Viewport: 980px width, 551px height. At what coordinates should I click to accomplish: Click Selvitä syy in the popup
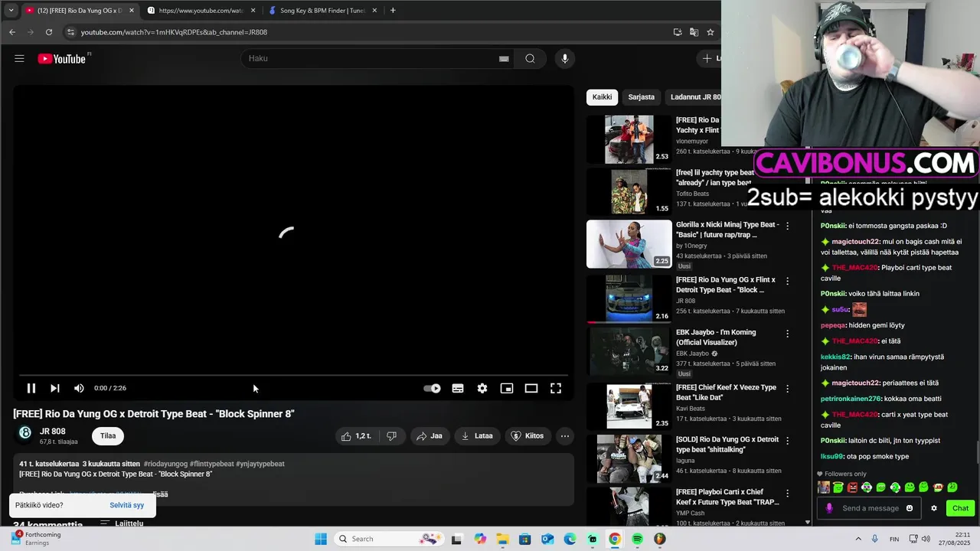127,505
